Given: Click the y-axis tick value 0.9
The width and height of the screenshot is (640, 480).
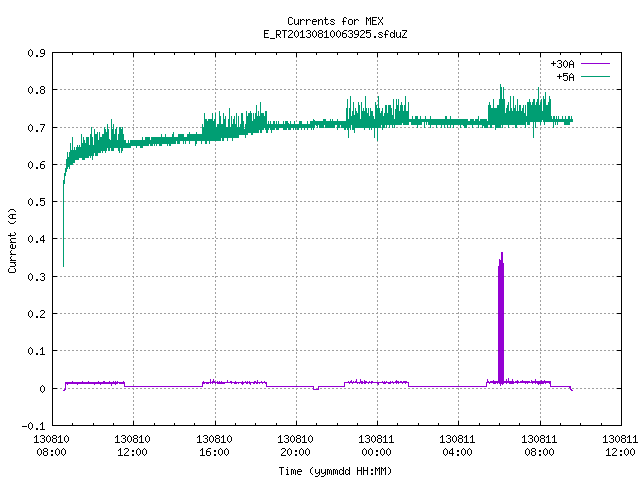Looking at the screenshot, I should [36, 53].
